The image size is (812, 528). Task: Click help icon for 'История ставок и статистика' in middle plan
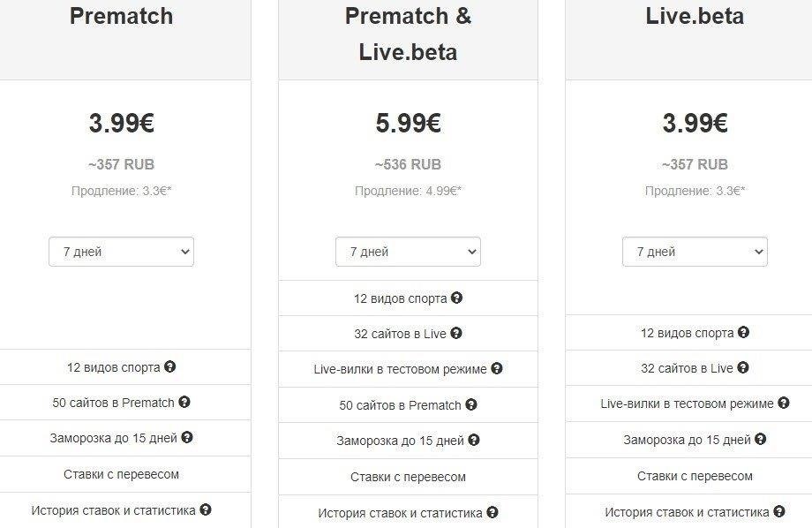pyautogui.click(x=492, y=512)
